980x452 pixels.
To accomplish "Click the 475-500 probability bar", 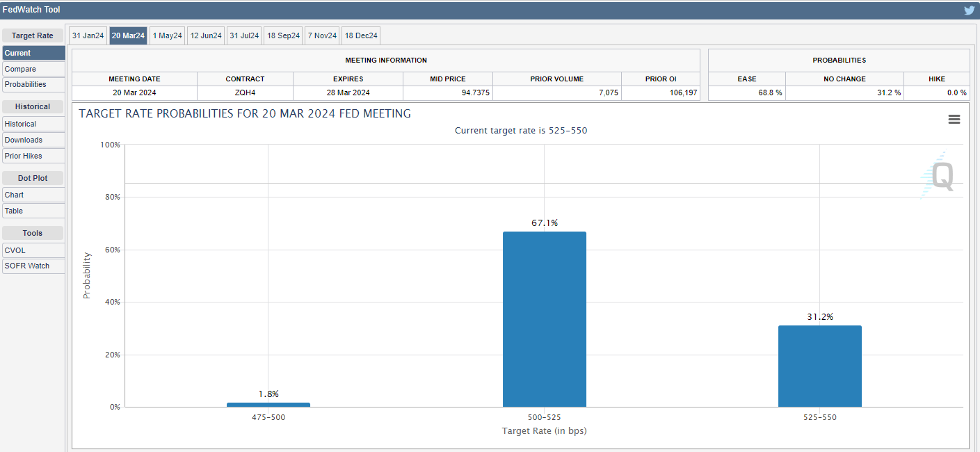I will tap(268, 405).
